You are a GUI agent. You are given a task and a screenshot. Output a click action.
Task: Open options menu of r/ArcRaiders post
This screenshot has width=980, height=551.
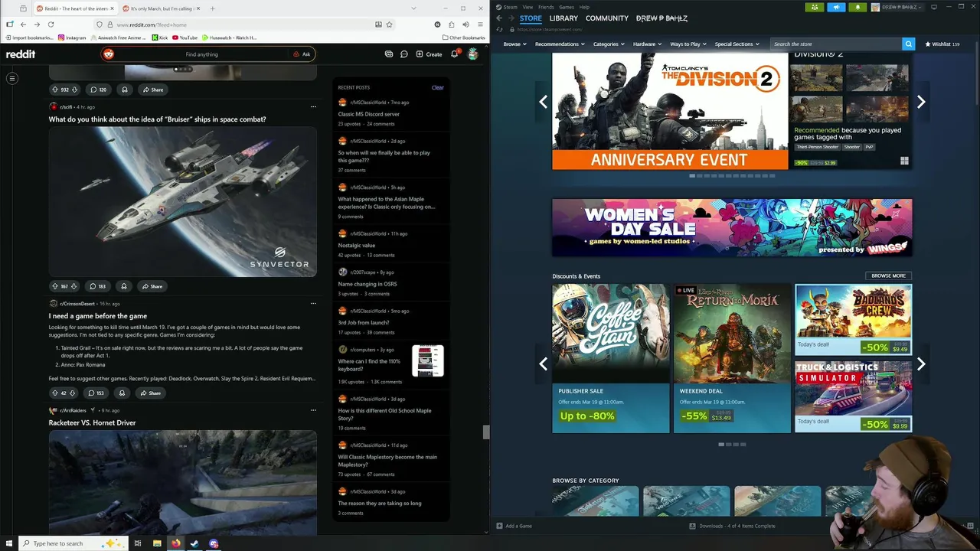pos(313,410)
